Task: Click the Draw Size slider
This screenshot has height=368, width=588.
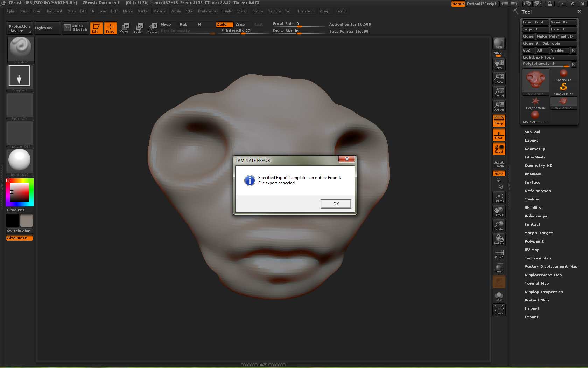Action: 299,31
